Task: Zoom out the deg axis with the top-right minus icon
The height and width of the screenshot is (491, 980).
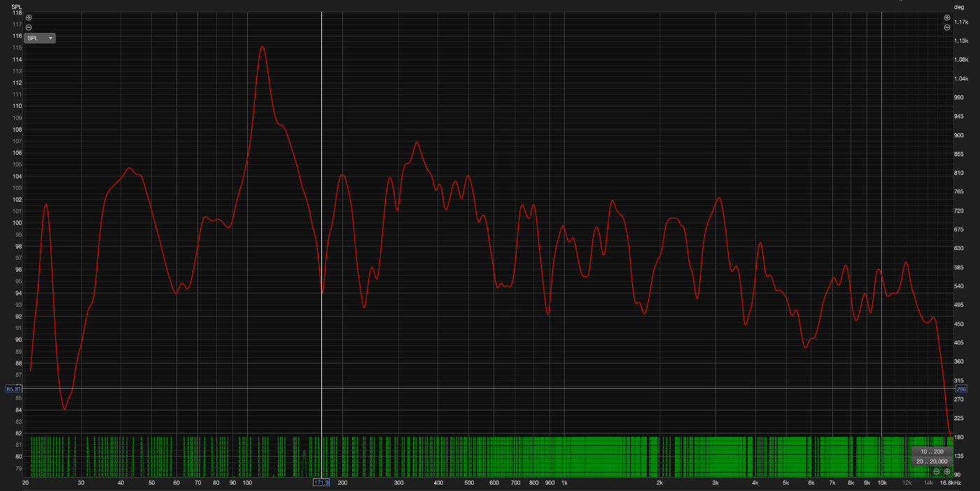Action: (x=947, y=27)
